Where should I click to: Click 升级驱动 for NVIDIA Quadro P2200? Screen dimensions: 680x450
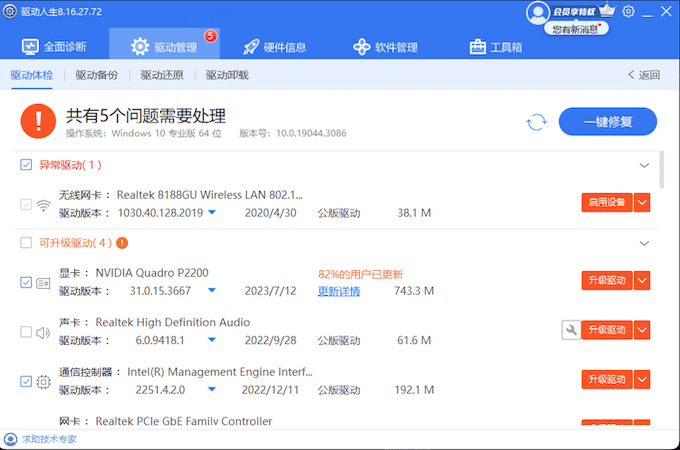[607, 281]
